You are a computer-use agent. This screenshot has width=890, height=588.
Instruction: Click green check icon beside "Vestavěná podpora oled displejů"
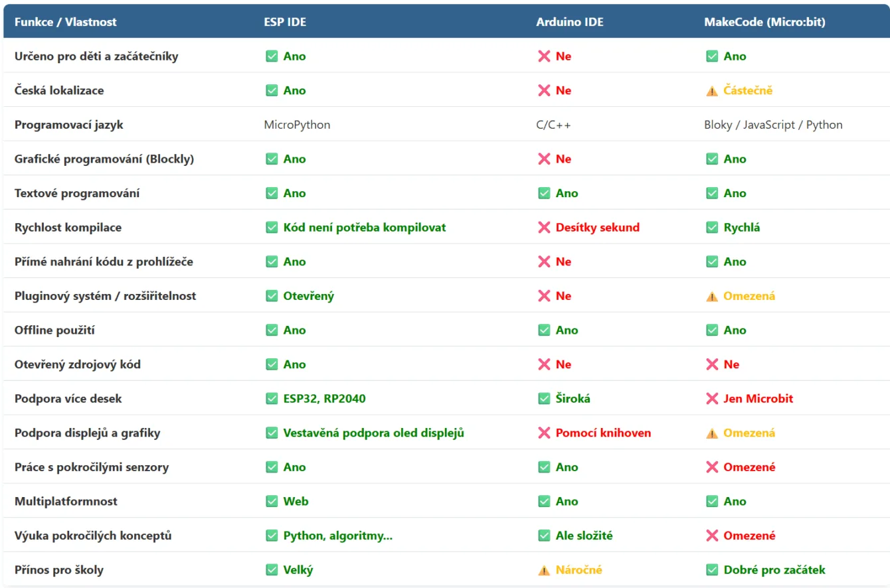(272, 433)
